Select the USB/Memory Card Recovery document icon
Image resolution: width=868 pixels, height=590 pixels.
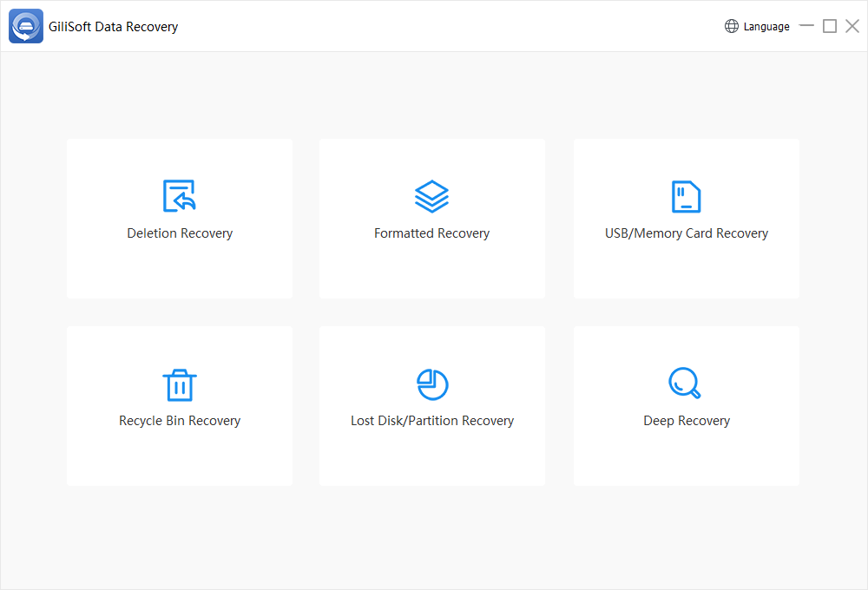pyautogui.click(x=686, y=194)
